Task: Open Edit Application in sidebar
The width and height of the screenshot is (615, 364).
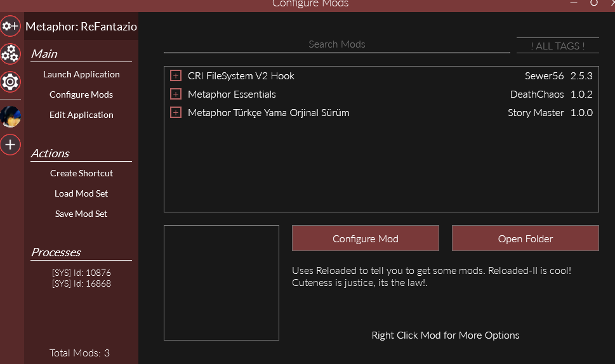Action: pos(81,115)
